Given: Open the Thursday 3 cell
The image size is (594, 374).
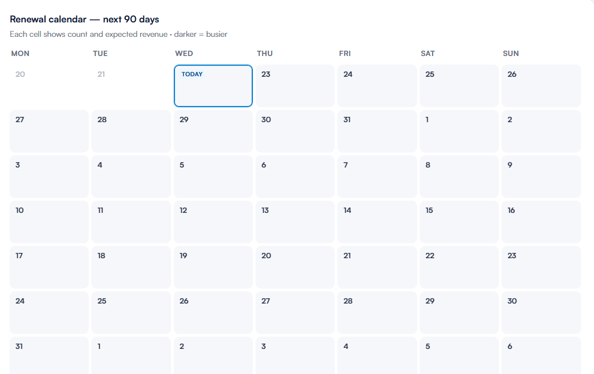Looking at the screenshot, I should tap(295, 355).
